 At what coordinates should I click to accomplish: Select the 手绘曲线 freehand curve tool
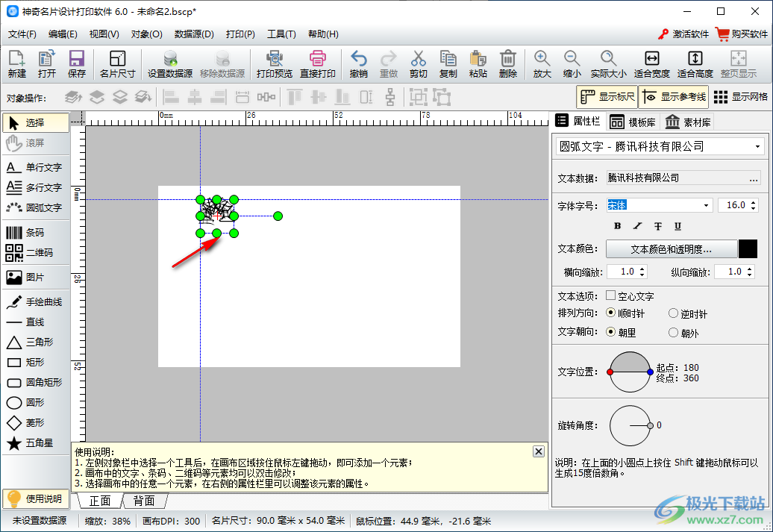(x=36, y=301)
